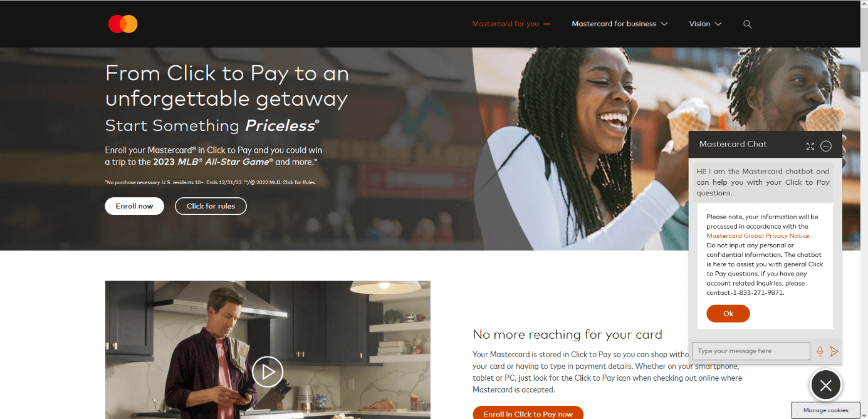Click the page vertical scrollbar
The image size is (868, 419).
pos(864,209)
